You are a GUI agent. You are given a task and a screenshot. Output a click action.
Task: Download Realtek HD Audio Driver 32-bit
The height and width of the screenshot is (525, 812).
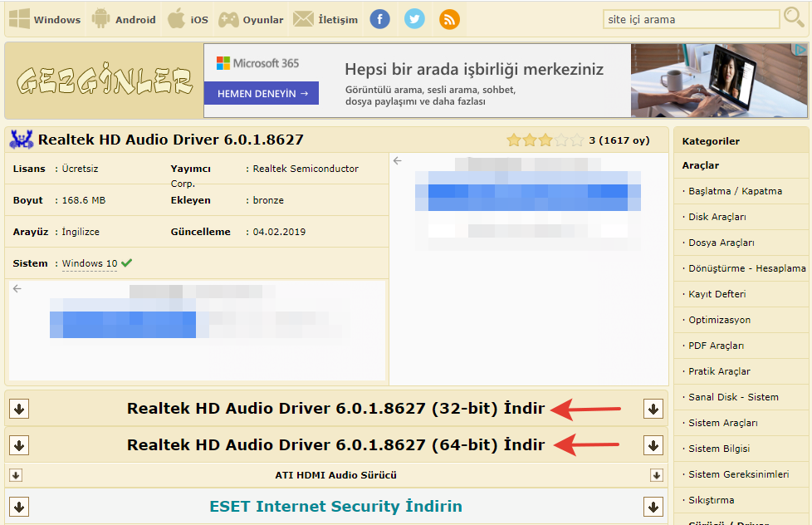(335, 409)
